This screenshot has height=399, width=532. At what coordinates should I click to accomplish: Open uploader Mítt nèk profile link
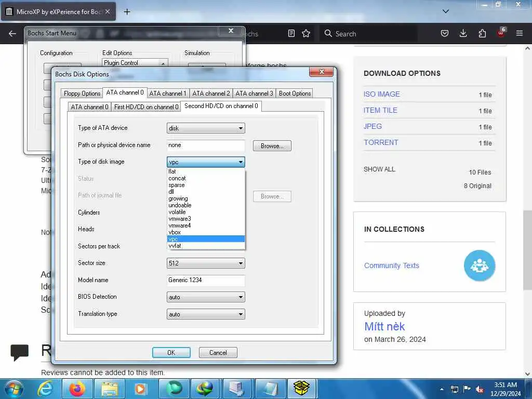384,326
